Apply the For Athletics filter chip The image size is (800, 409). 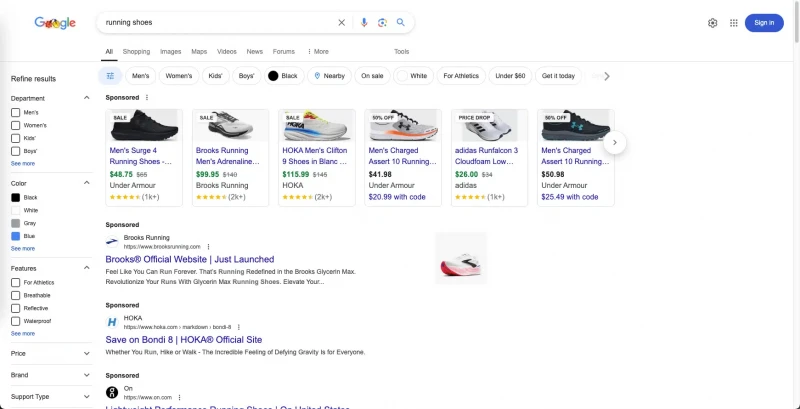461,76
